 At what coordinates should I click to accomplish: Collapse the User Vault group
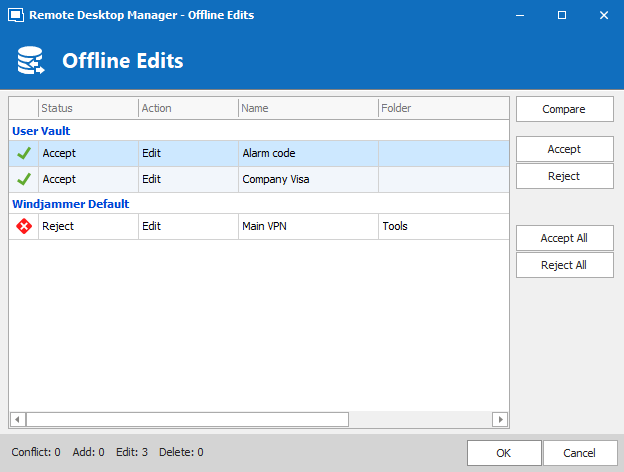click(41, 130)
